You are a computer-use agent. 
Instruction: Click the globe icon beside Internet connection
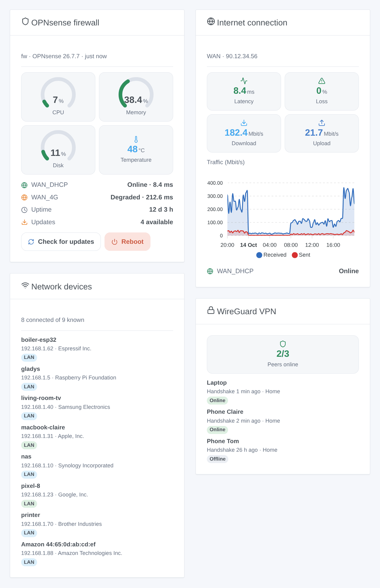(x=211, y=21)
